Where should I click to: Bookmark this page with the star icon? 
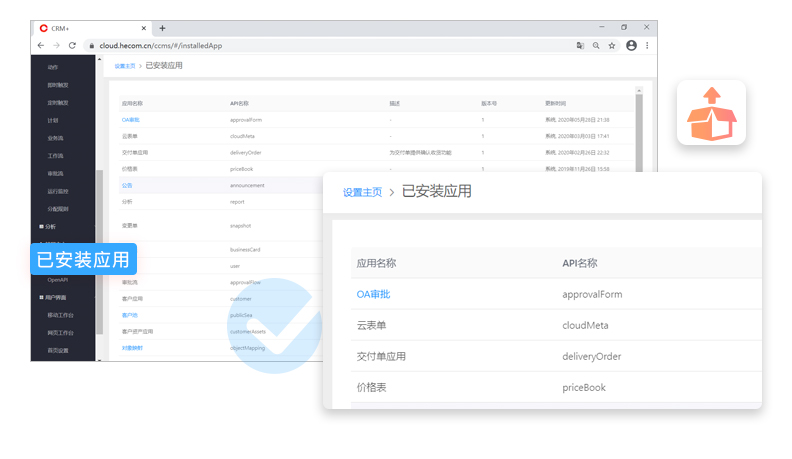click(x=612, y=46)
